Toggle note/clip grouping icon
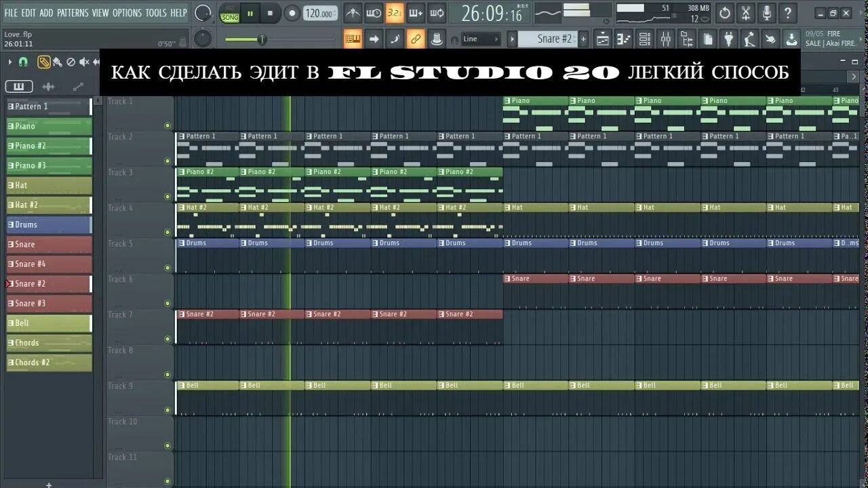868x488 pixels. [x=395, y=39]
